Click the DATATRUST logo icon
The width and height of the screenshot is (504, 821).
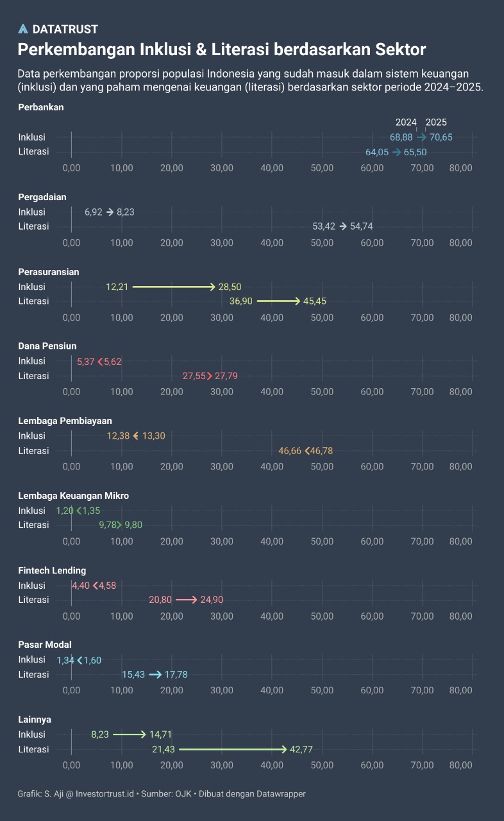[23, 29]
